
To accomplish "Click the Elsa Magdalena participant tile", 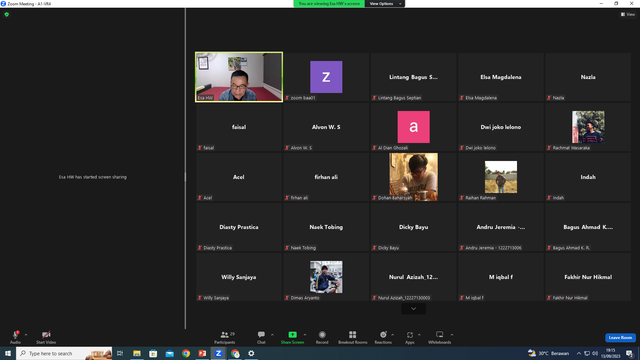I will pos(501,77).
